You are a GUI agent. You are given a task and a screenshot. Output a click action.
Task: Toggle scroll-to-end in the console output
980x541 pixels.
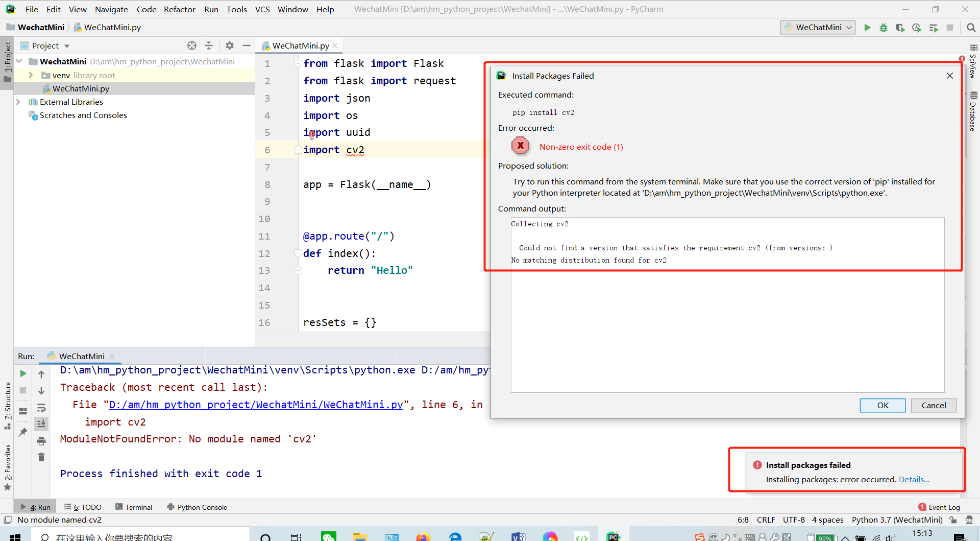[41, 424]
